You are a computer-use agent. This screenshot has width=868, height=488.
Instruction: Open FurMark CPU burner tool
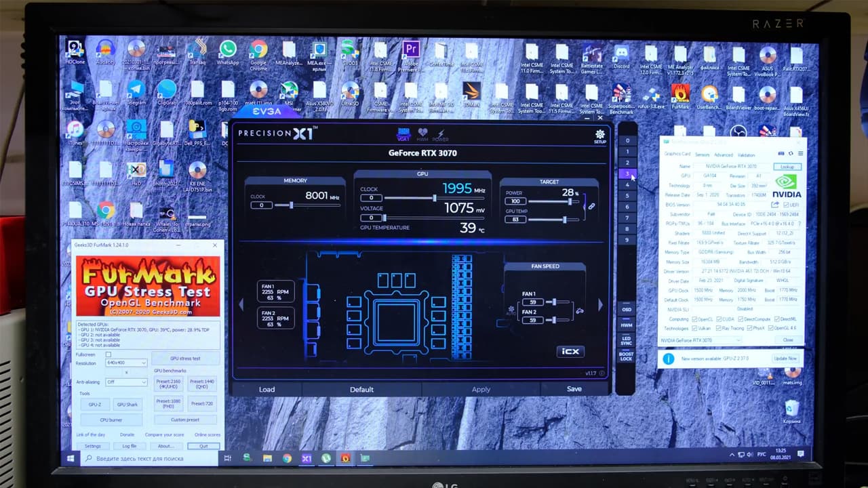click(x=111, y=420)
